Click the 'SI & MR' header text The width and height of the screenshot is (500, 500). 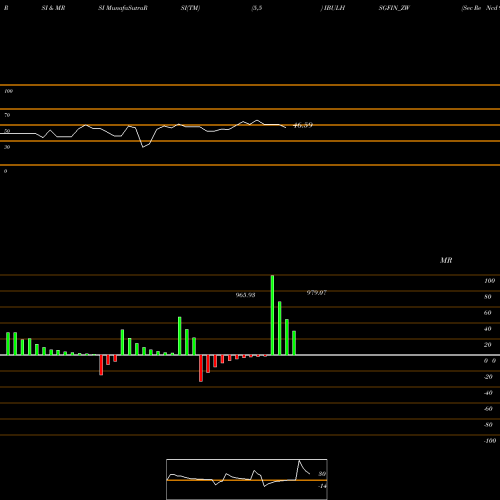(x=53, y=8)
